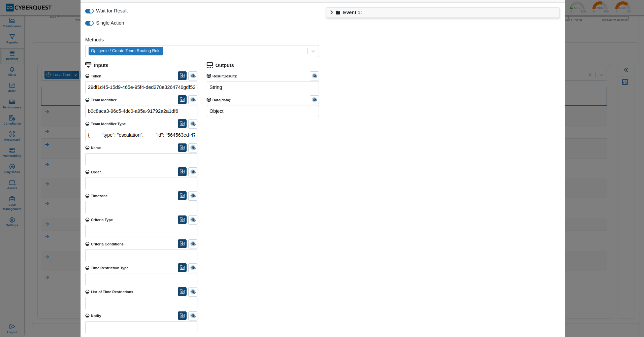Click the capture icon next to Token

pos(182,76)
